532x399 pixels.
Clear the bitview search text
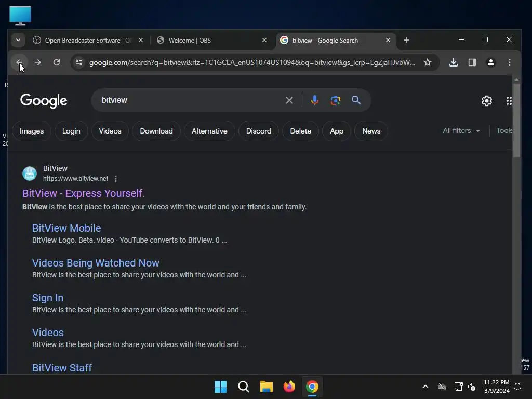289,100
